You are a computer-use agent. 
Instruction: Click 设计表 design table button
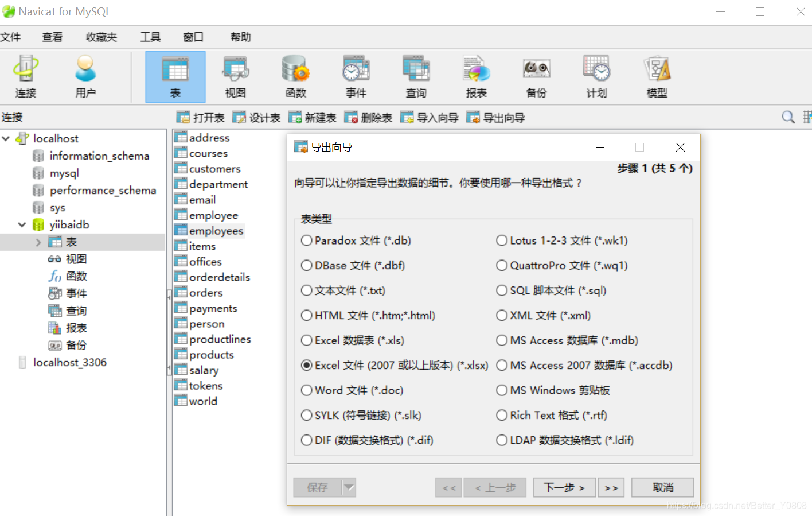(256, 118)
